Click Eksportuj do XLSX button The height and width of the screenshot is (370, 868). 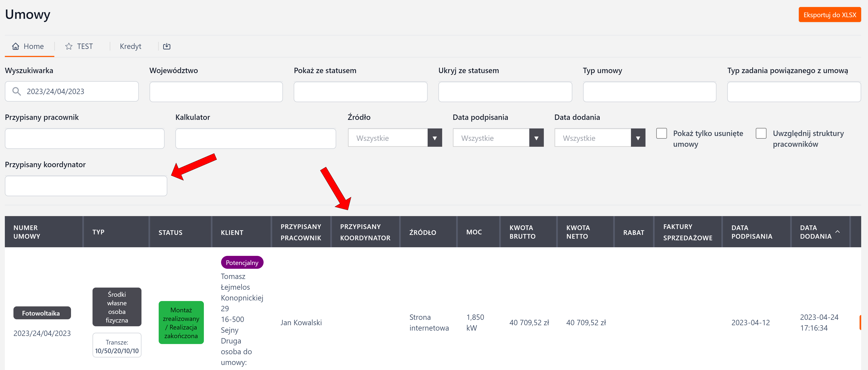(829, 15)
